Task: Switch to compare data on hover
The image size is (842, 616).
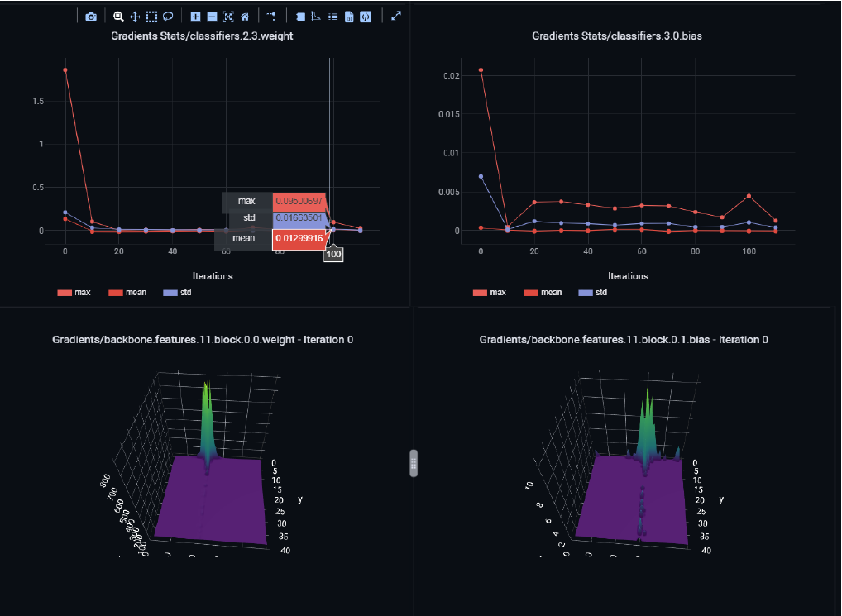Action: pyautogui.click(x=316, y=17)
